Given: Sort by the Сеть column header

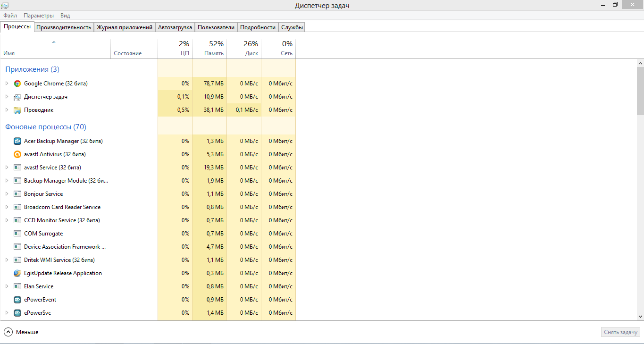Looking at the screenshot, I should [x=278, y=49].
